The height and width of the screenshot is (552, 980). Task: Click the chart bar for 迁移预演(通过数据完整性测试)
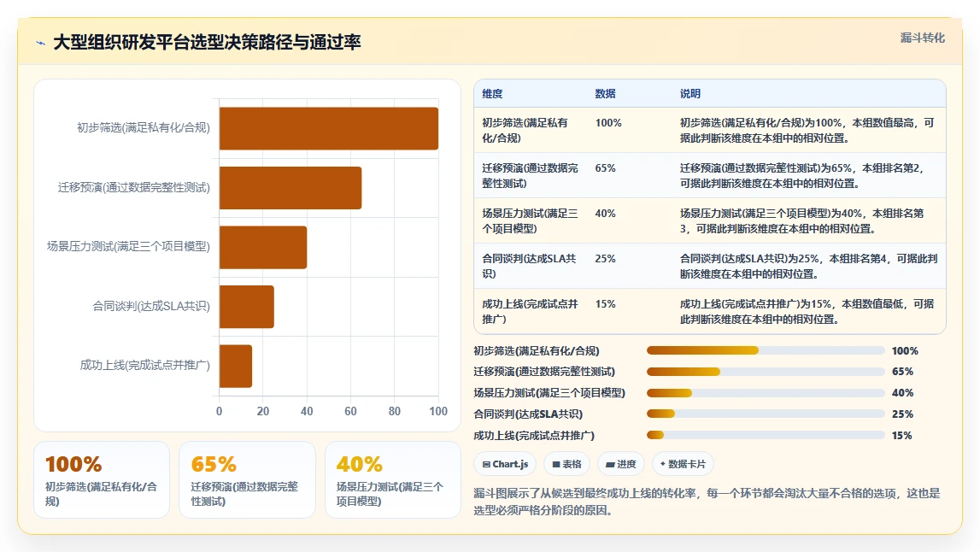[x=290, y=187]
